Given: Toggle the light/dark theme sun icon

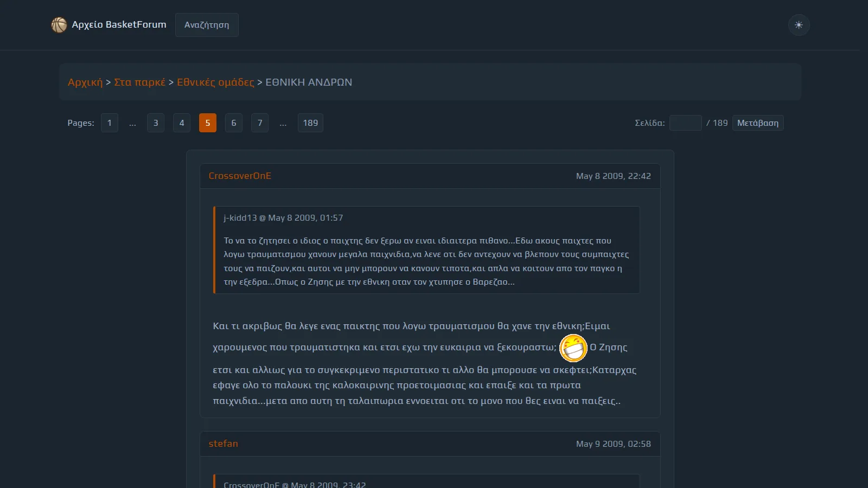Looking at the screenshot, I should click(x=799, y=25).
